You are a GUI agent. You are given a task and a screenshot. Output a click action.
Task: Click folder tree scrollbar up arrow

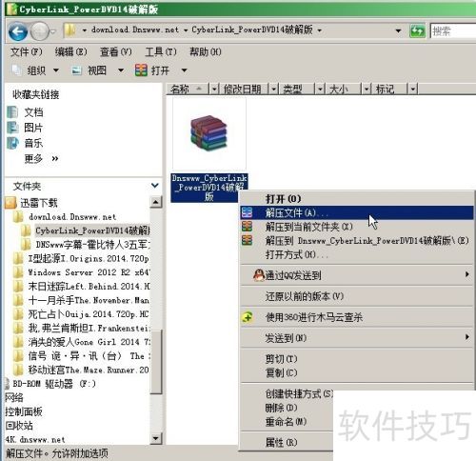coord(156,202)
